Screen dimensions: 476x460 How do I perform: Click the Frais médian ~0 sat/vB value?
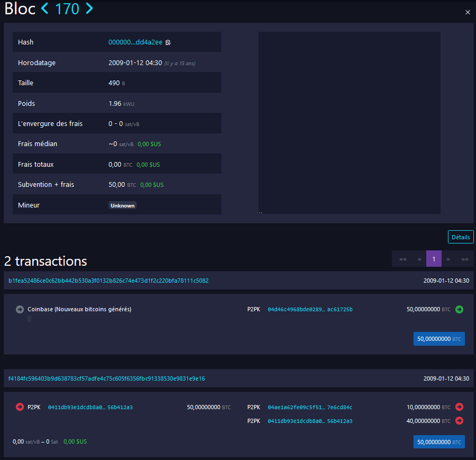(121, 144)
